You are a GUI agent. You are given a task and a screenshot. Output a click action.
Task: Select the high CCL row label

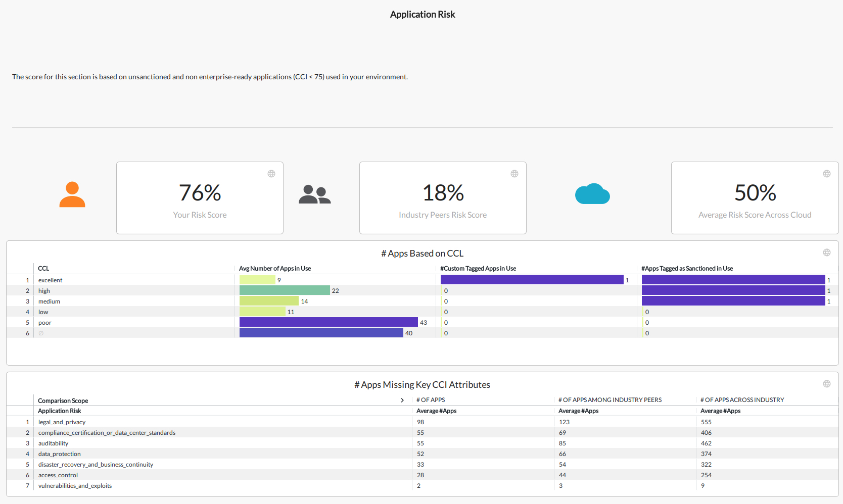pos(44,291)
